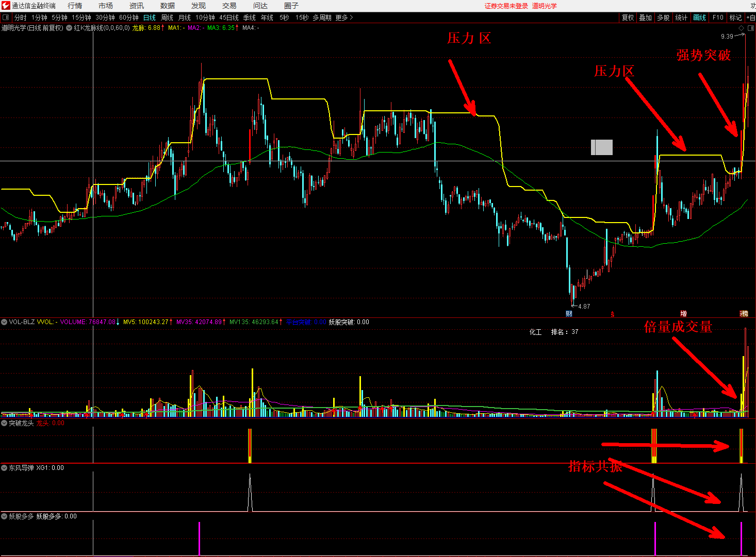756x557 pixels.
Task: Click the 妖股突破: 0.00 value
Action: [x=349, y=322]
